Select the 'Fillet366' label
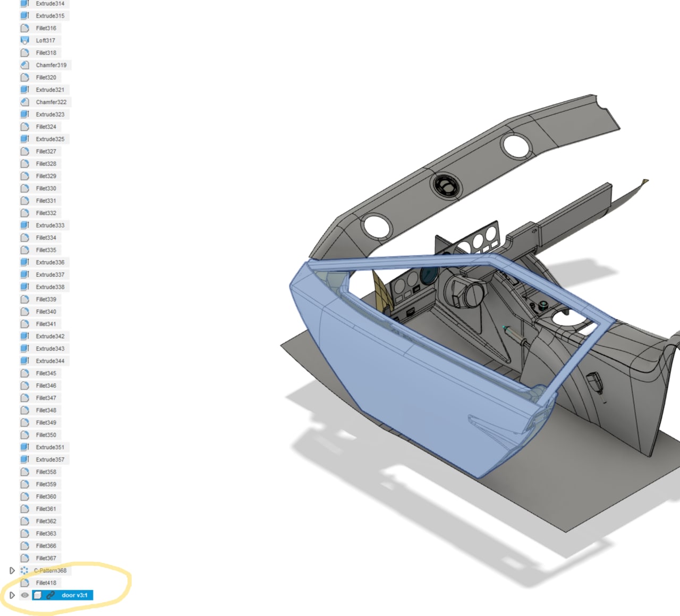 [x=46, y=546]
